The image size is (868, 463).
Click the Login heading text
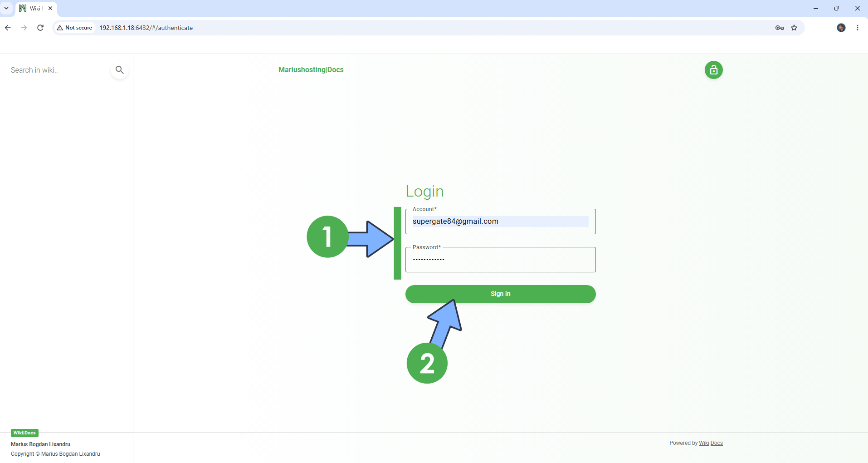tap(424, 192)
